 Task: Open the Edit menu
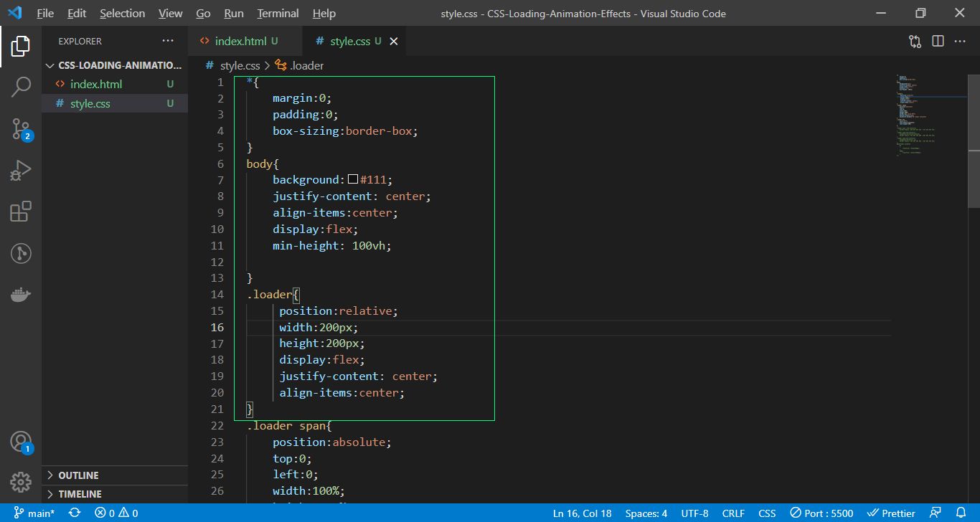(77, 14)
